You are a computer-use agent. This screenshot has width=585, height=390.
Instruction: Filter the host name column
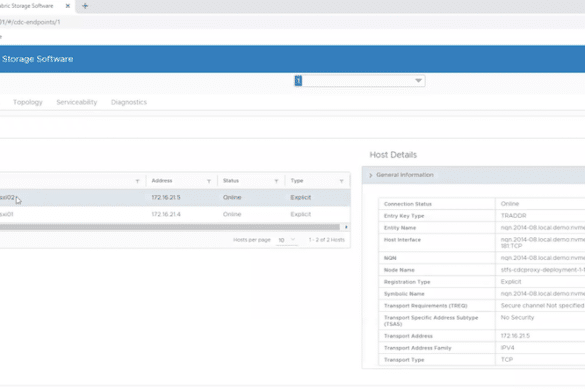click(137, 181)
